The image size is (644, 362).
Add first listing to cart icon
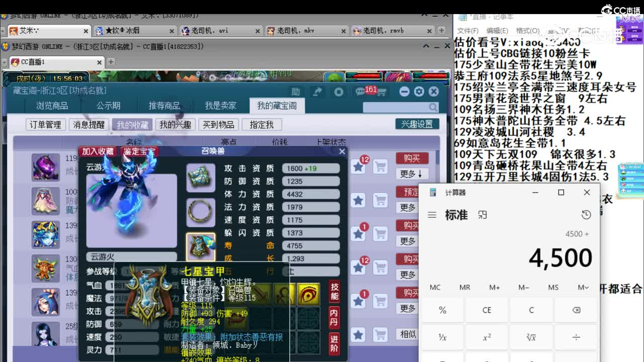point(381,166)
